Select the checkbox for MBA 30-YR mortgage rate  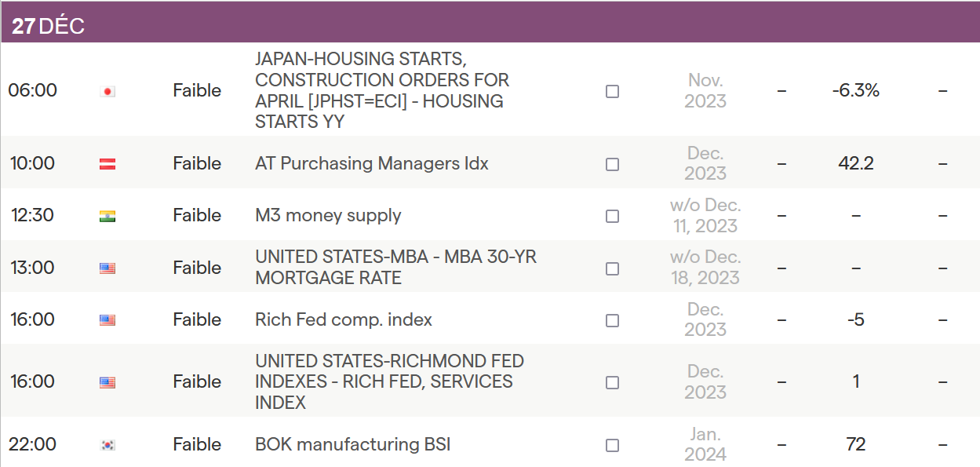[612, 268]
